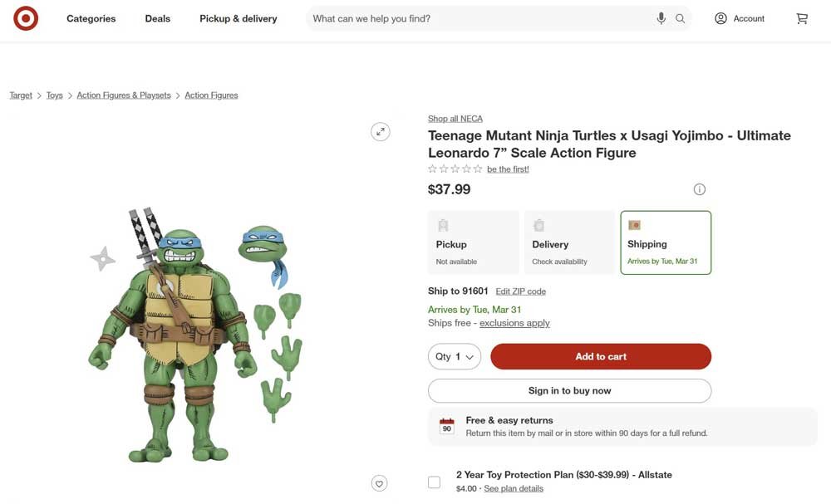This screenshot has width=831, height=504.
Task: Expand the Pickup & delivery menu
Action: [238, 18]
